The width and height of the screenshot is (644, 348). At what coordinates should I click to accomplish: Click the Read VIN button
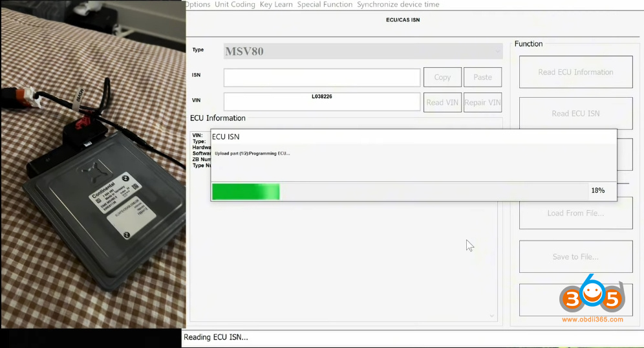(x=442, y=102)
